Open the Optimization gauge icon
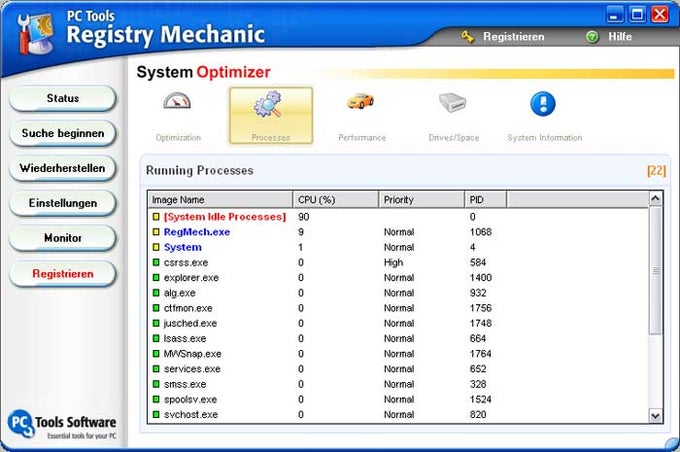Image resolution: width=680 pixels, height=452 pixels. pos(177,101)
